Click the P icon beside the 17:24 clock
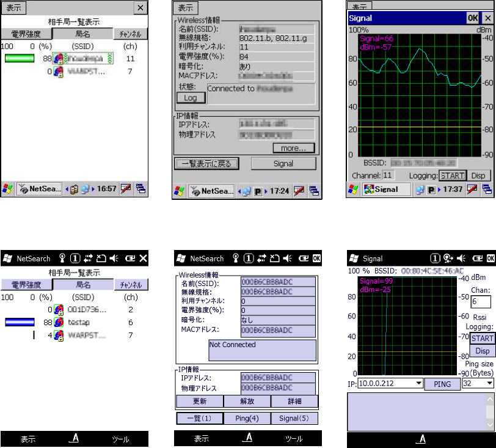 tap(258, 190)
